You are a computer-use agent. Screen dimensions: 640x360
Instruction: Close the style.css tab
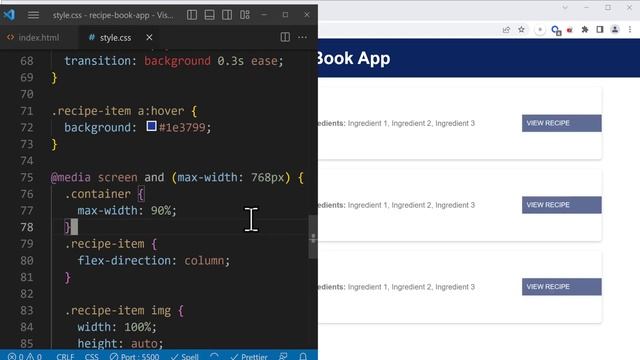point(149,37)
